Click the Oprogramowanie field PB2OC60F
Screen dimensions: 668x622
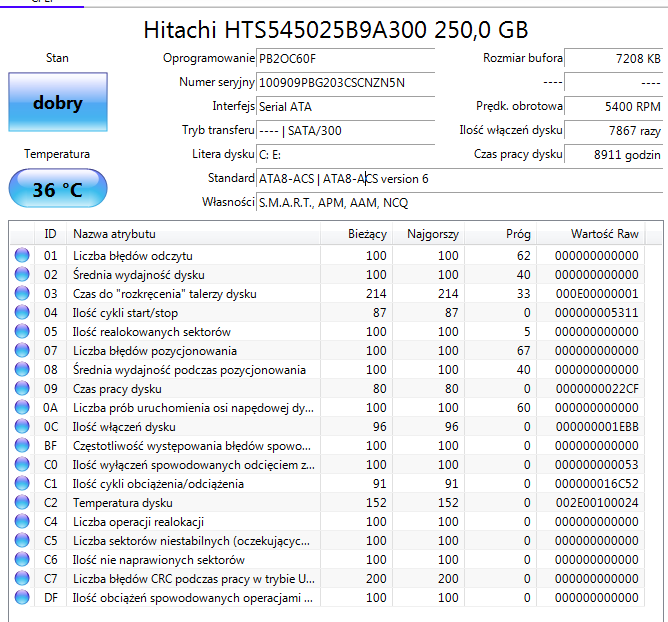[346, 58]
